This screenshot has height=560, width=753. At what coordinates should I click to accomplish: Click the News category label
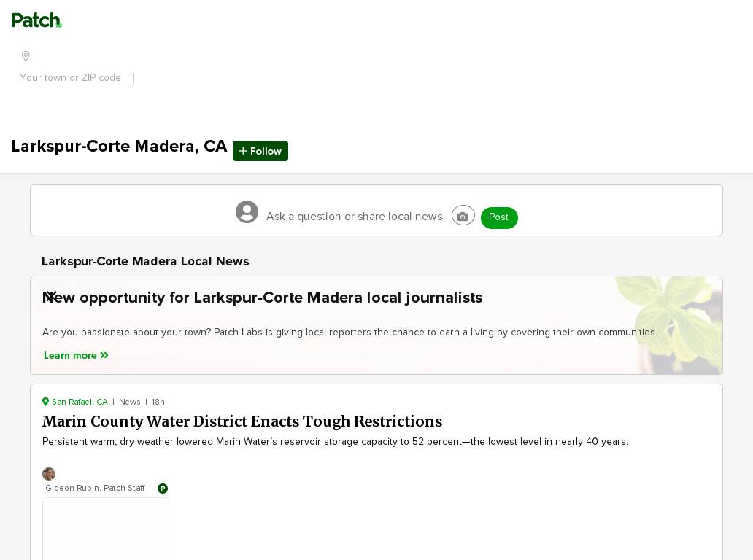tap(130, 402)
